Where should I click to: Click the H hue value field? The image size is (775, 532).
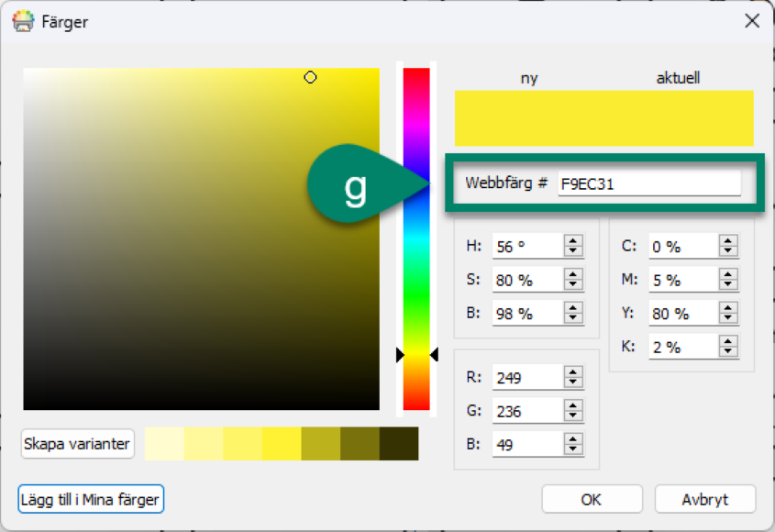pyautogui.click(x=526, y=247)
